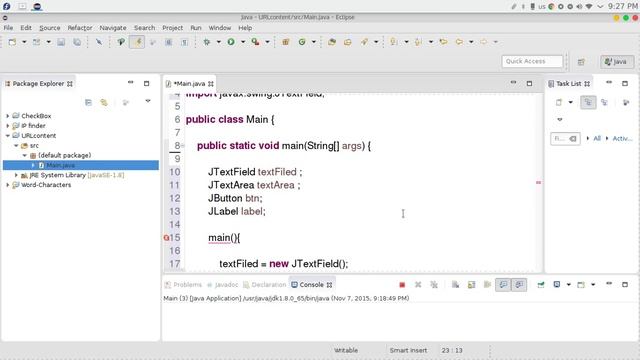This screenshot has height=360, width=640.
Task: Collapse the URLcontent project
Action: [7, 136]
